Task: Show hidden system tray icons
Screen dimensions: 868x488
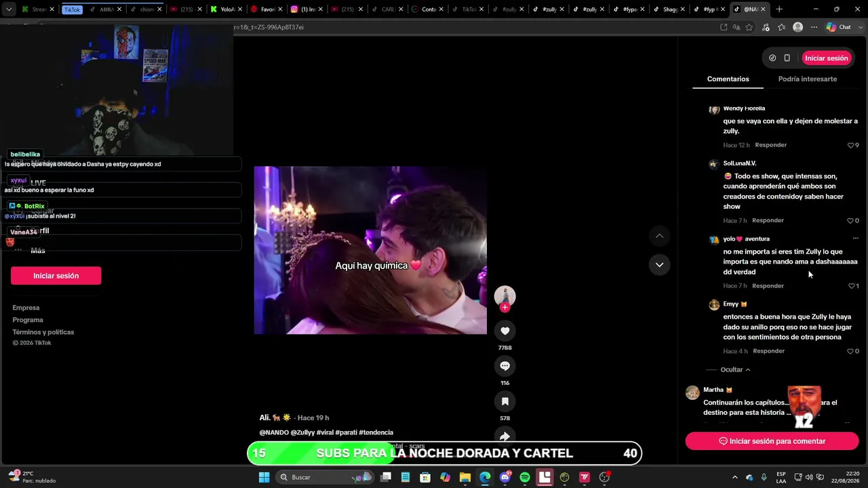Action: click(734, 477)
